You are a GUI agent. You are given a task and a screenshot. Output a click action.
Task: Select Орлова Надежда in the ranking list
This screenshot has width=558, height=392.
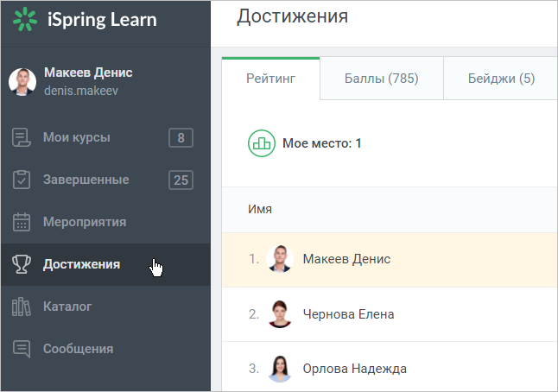[x=355, y=369]
